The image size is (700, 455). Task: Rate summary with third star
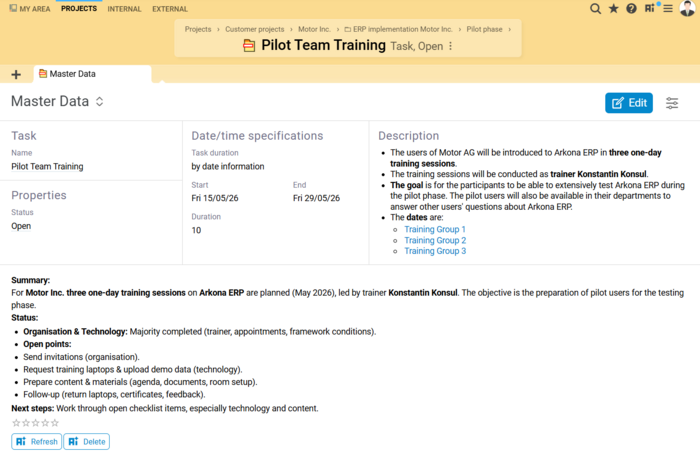coord(35,422)
